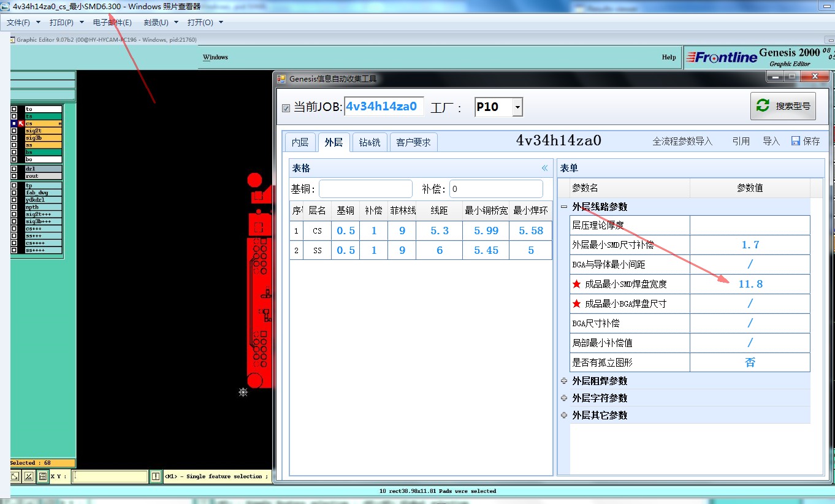Image resolution: width=835 pixels, height=504 pixels.
Task: Click the grid snap icon left of X Y
Action: coord(42,476)
